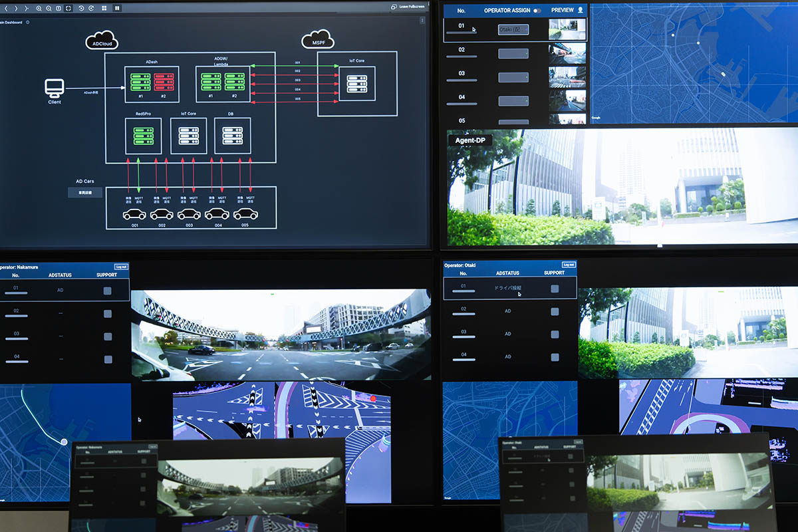
Task: Click the preview thumbnail for vehicle 03
Action: [567, 77]
